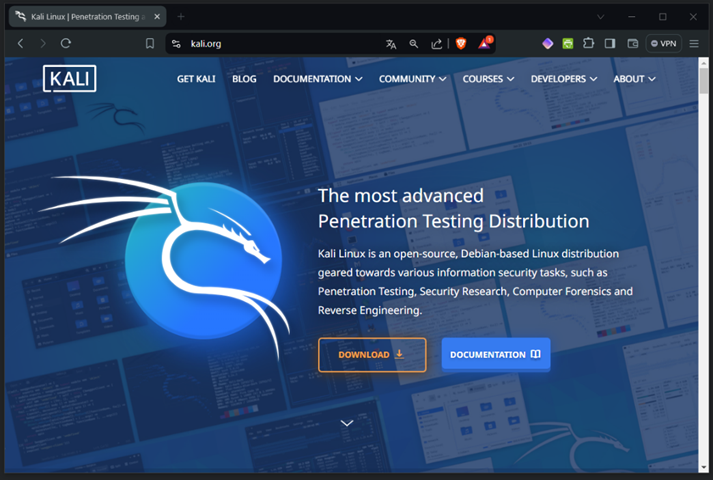Expand the Documentation dropdown menu
Viewport: 713px width, 480px height.
(x=317, y=79)
